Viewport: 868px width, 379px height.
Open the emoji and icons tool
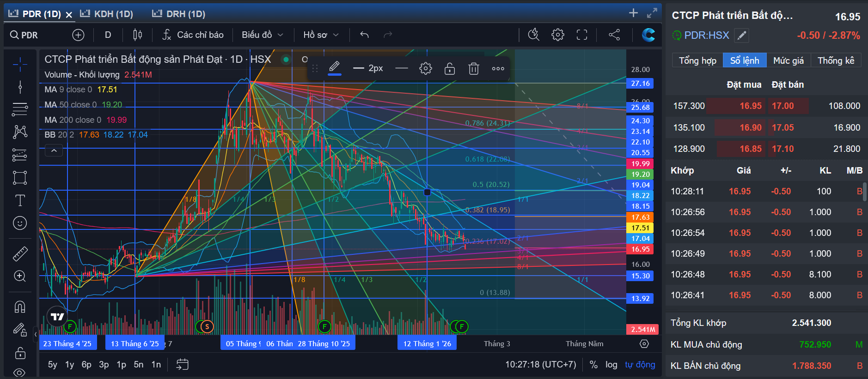pyautogui.click(x=20, y=223)
